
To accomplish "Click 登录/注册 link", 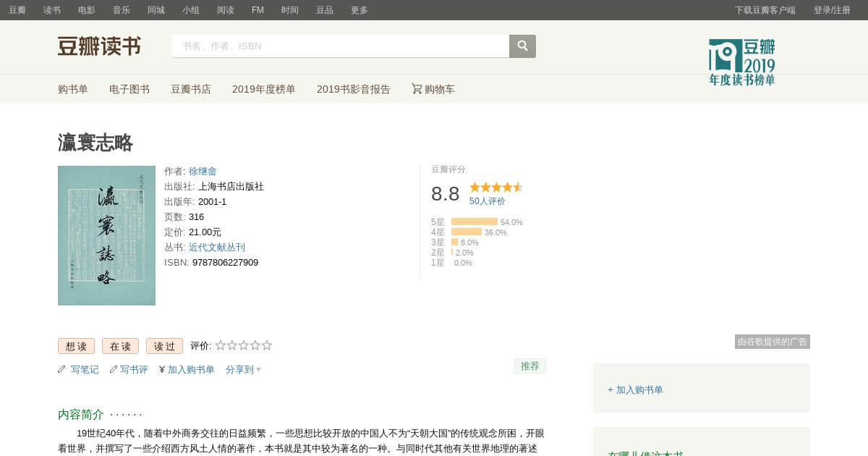I will pos(832,10).
